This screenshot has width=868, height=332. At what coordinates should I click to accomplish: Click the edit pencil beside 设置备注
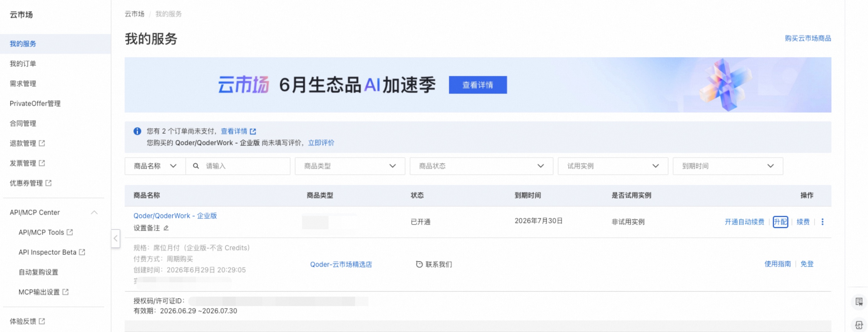pos(166,228)
